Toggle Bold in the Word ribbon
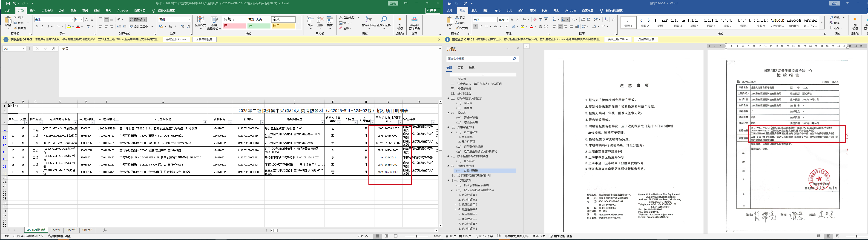Viewport: 868px width, 240px height. 475,27
